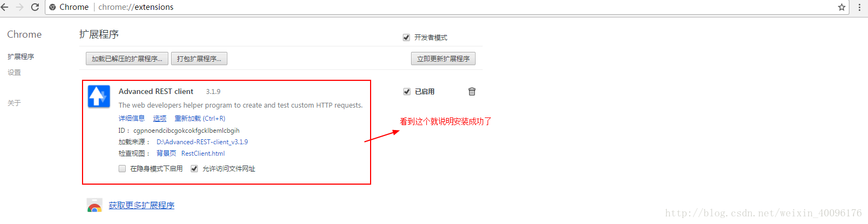
Task: Click the 打包扩展程序 button
Action: point(199,58)
